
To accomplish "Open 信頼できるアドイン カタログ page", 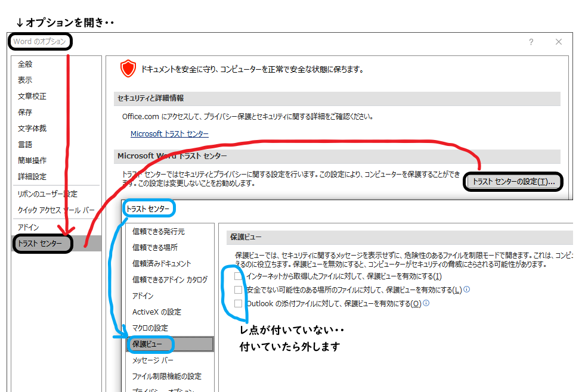I will pyautogui.click(x=169, y=279).
